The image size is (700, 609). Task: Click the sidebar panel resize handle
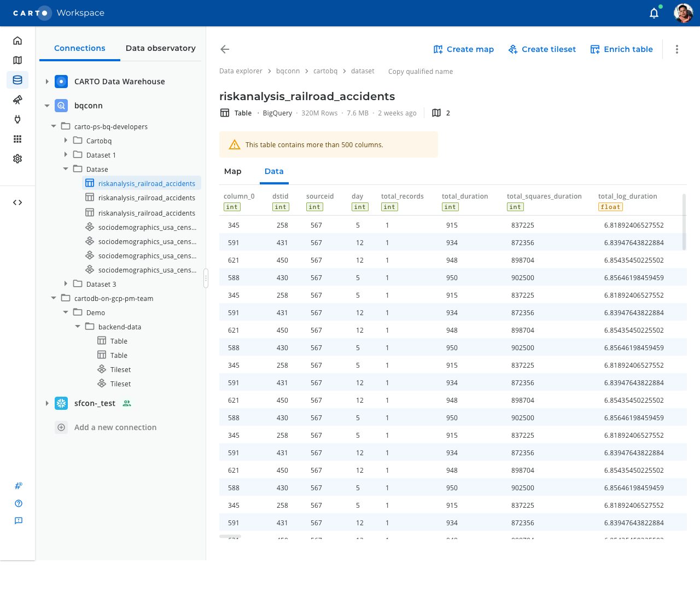pos(206,278)
